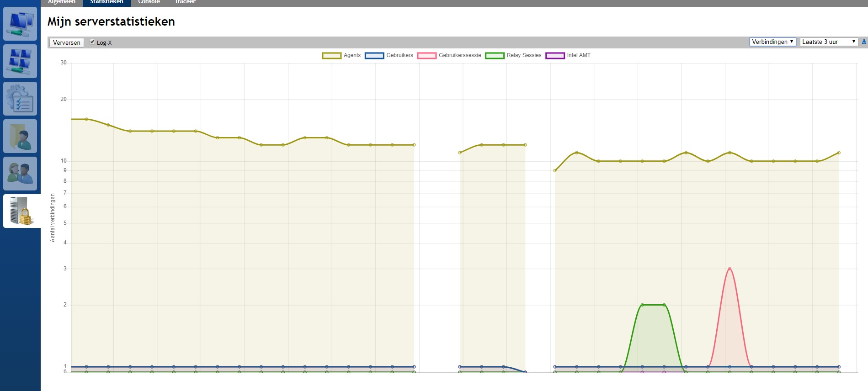Toggle the Log-X checkbox

pyautogui.click(x=92, y=42)
